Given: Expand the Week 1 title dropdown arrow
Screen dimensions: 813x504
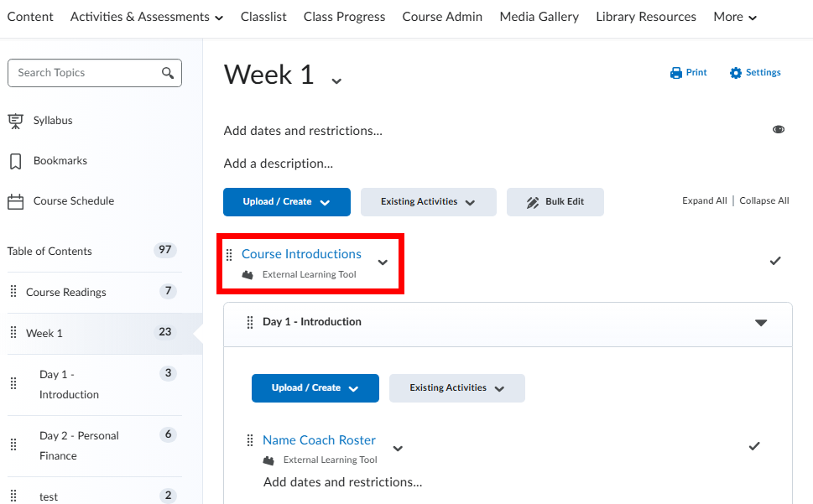Looking at the screenshot, I should pos(336,81).
